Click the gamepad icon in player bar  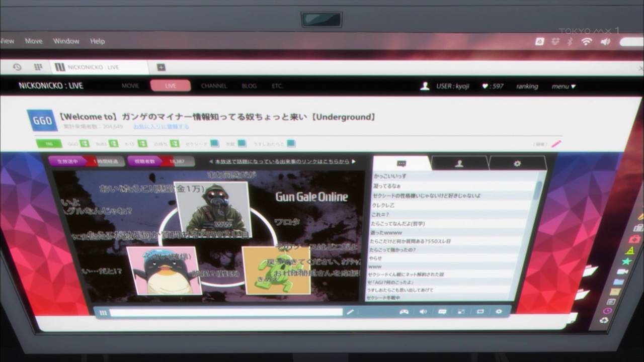(404, 312)
